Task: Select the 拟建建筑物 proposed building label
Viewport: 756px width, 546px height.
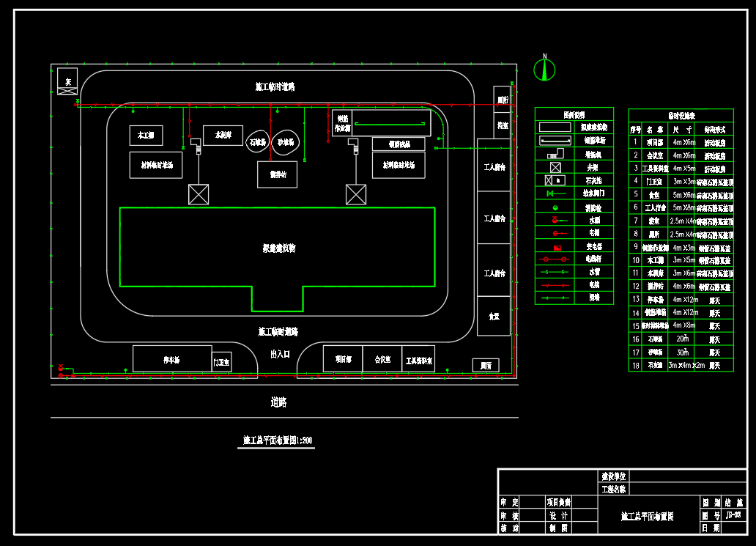Action: pyautogui.click(x=279, y=248)
